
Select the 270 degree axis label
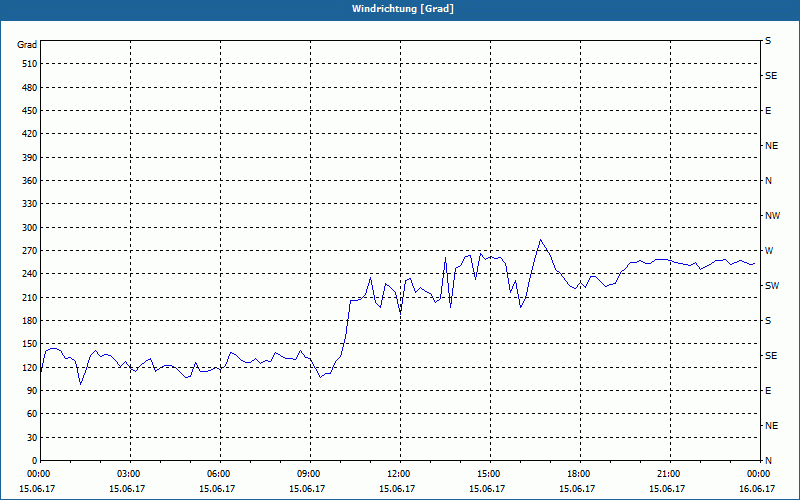[30, 251]
